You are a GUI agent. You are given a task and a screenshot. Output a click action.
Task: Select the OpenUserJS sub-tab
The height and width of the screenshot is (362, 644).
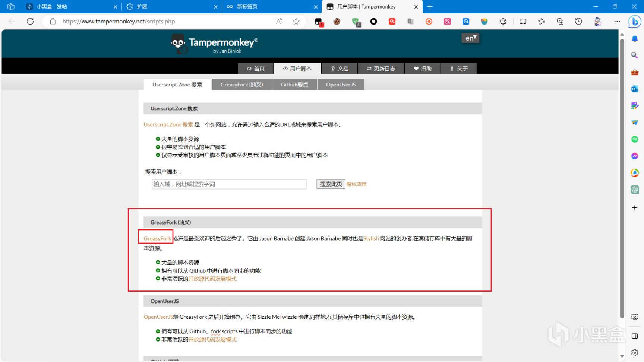click(x=341, y=85)
